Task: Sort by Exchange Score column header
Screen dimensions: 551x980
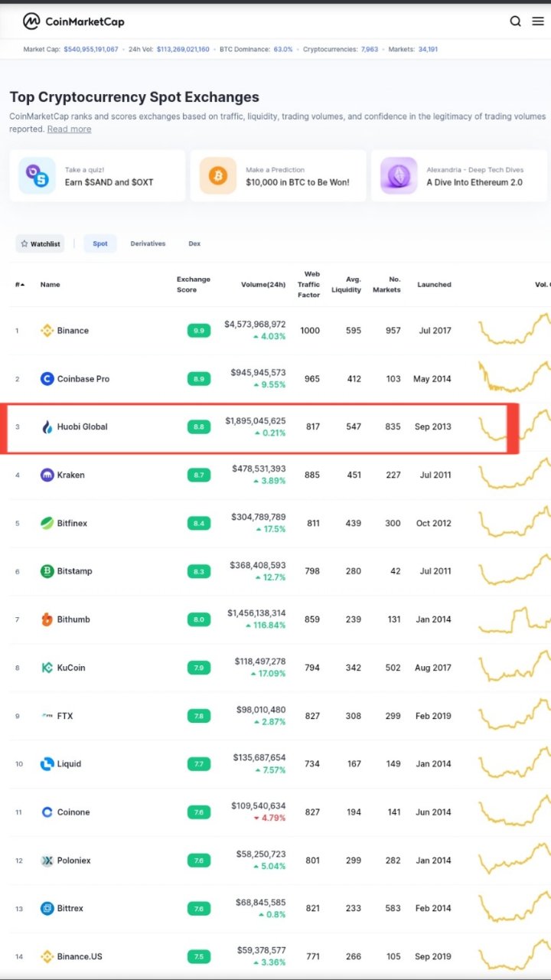Action: (194, 285)
